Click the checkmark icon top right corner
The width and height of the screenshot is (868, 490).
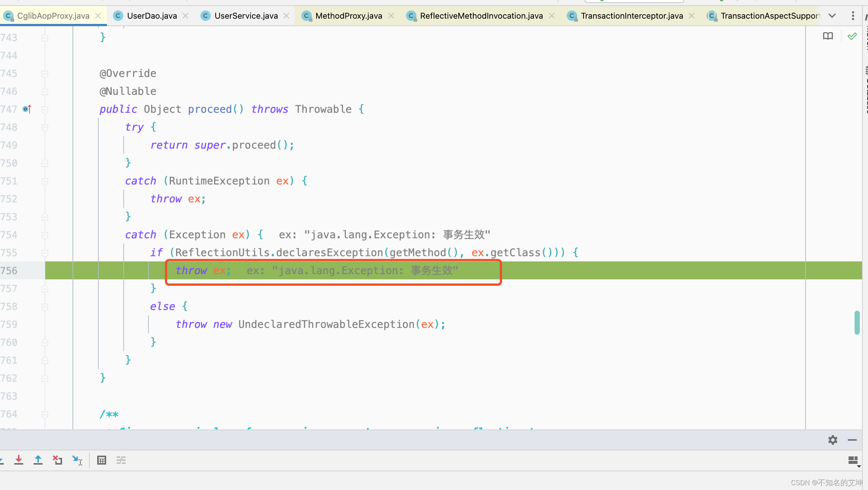click(x=852, y=36)
